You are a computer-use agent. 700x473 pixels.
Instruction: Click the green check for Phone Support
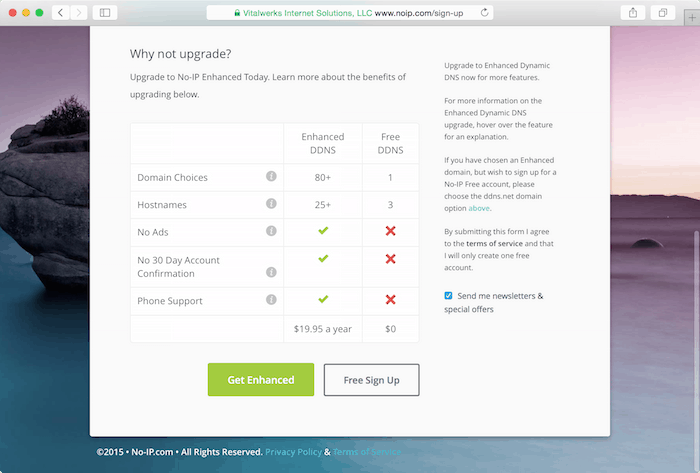323,299
